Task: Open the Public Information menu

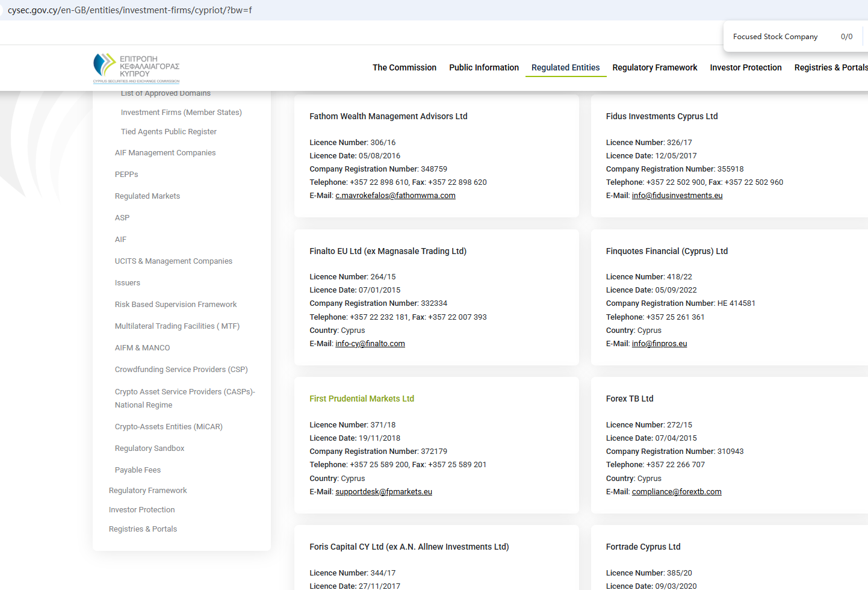Action: 483,67
